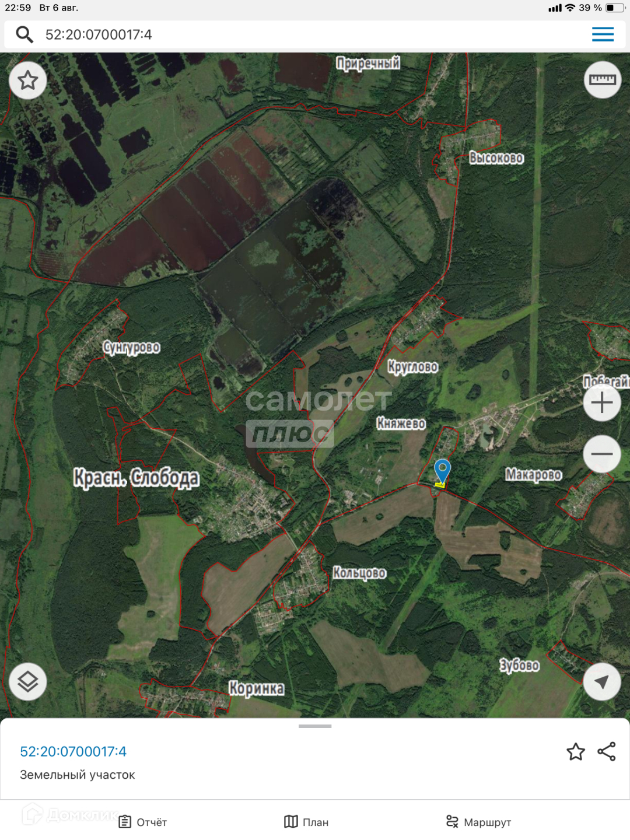The height and width of the screenshot is (840, 630).
Task: Open the Отчёт tab
Action: coord(143,822)
